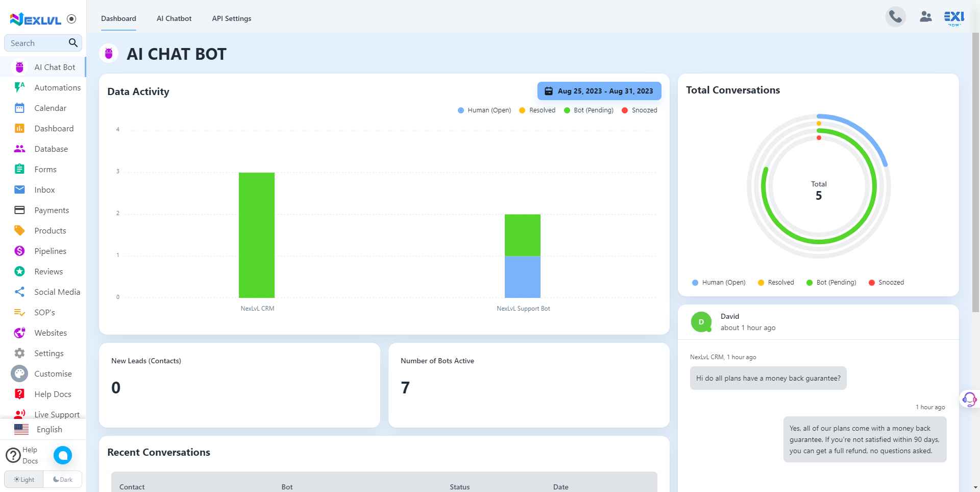Click the Reviews star icon
The height and width of the screenshot is (492, 980).
click(19, 271)
